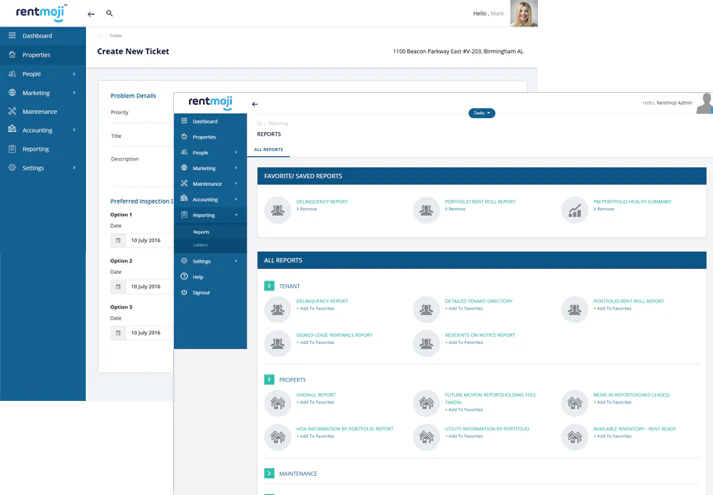Click the HOA Information By Portfolio Report icon
Image resolution: width=713 pixels, height=495 pixels.
[x=278, y=437]
